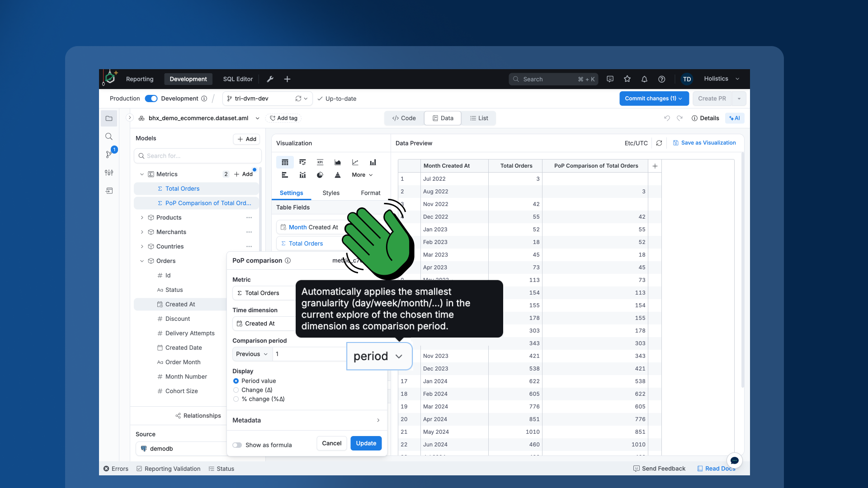The image size is (868, 488).
Task: Select the KPI visualization type
Action: 320,162
